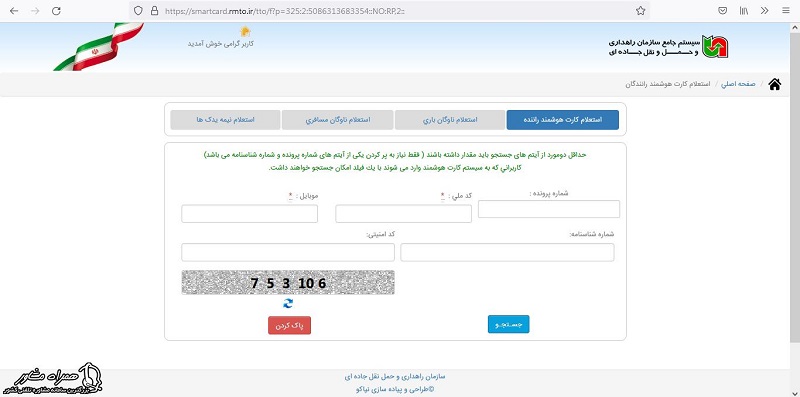Click the home icon in the breadcrumb

(x=774, y=84)
